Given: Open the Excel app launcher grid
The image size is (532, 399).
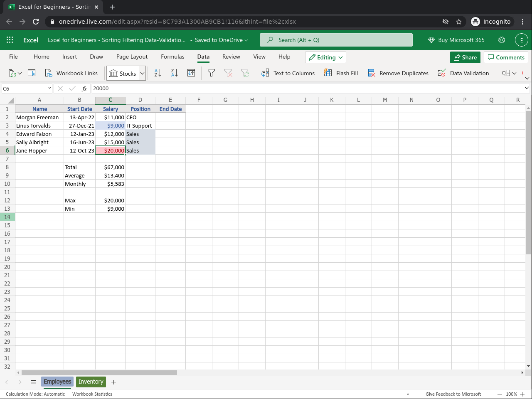Looking at the screenshot, I should coord(10,40).
